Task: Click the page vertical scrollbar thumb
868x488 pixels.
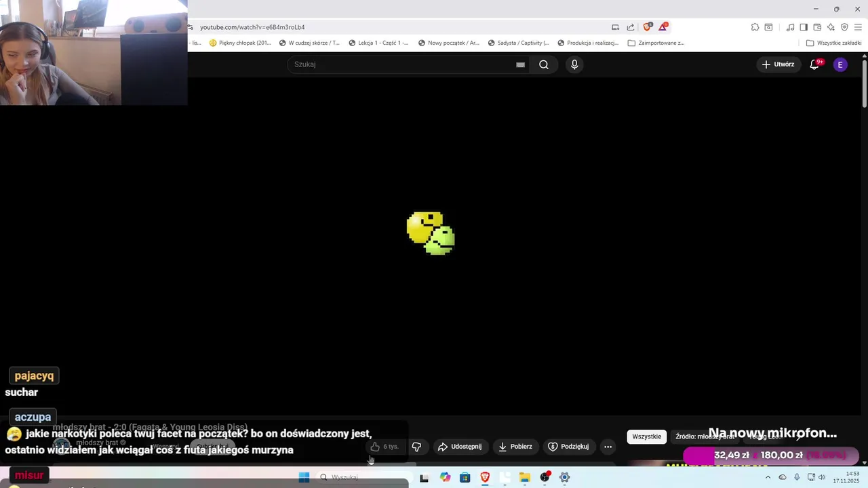Action: click(865, 83)
